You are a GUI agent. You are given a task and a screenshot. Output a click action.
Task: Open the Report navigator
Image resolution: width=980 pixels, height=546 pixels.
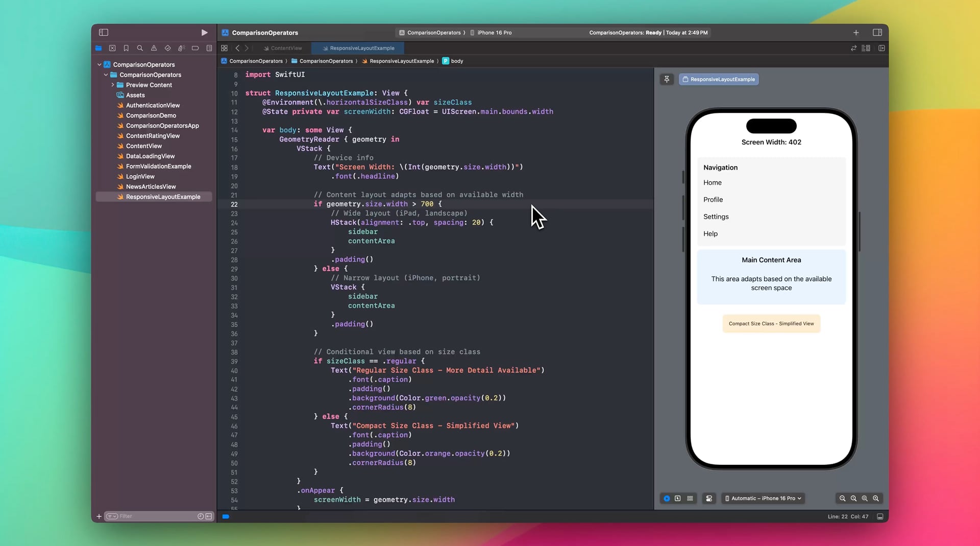coord(209,48)
